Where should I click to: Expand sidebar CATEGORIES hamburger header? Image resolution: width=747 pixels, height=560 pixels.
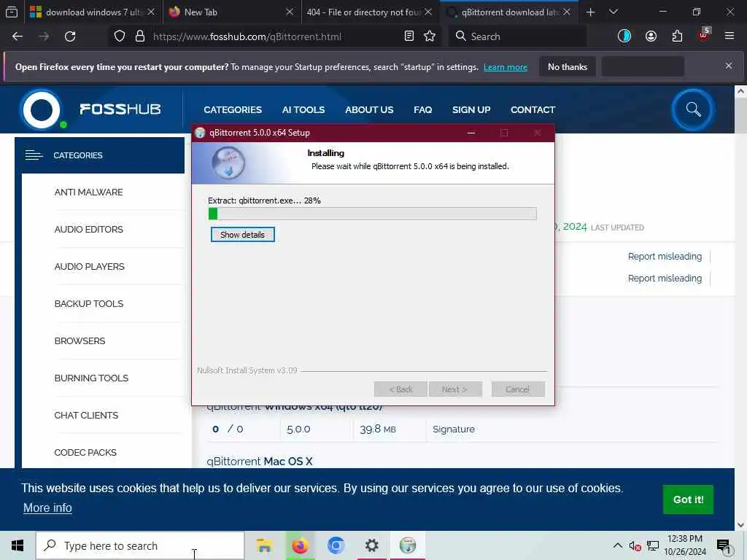click(99, 155)
